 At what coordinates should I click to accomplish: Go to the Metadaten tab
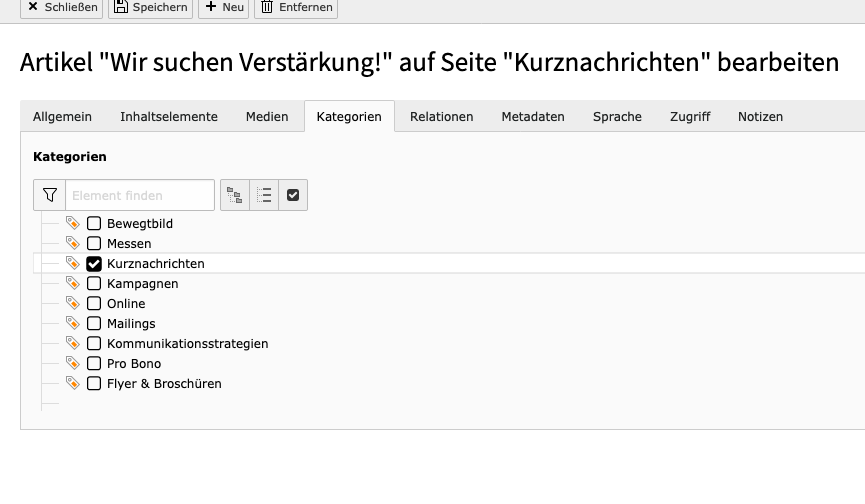pos(533,117)
